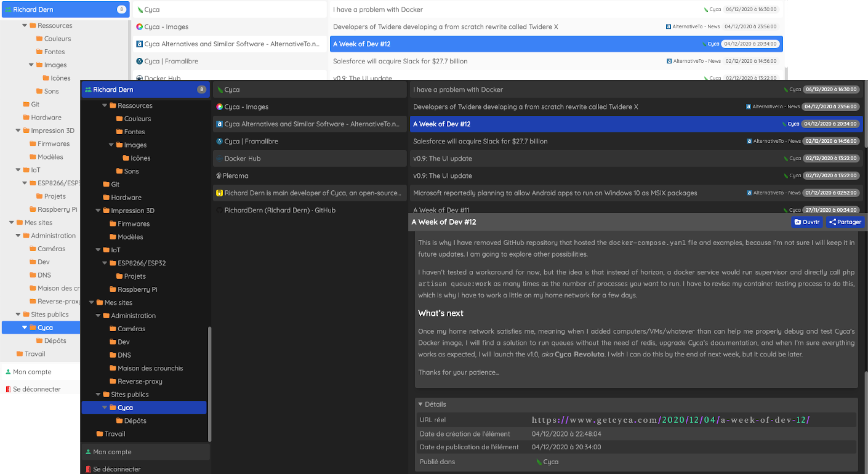Click Caméras folder icon in dark window
The height and width of the screenshot is (474, 868).
click(x=113, y=329)
